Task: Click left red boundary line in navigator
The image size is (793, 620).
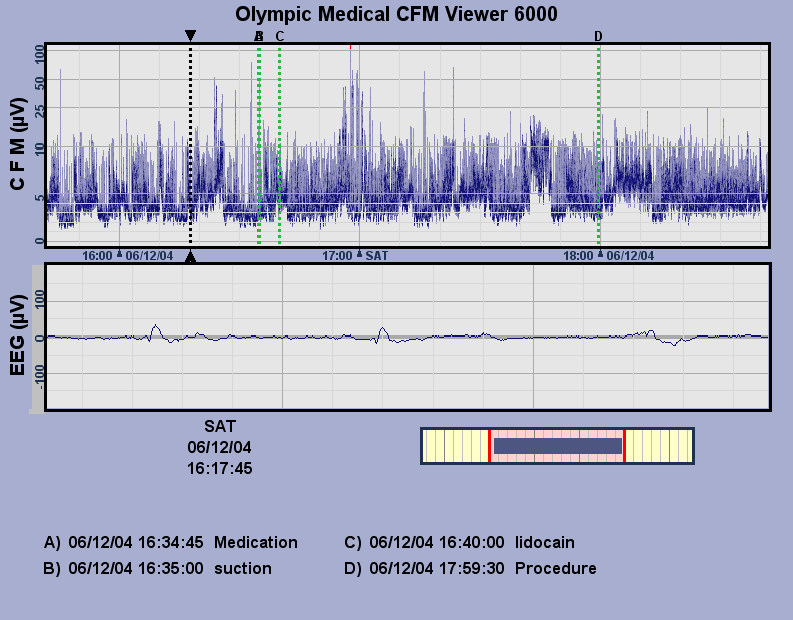Action: pos(489,446)
